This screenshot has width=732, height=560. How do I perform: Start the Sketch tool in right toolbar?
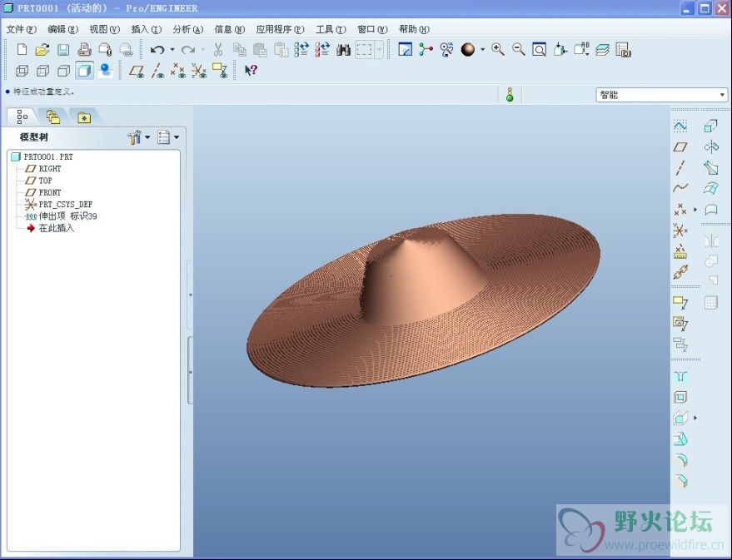[680, 126]
